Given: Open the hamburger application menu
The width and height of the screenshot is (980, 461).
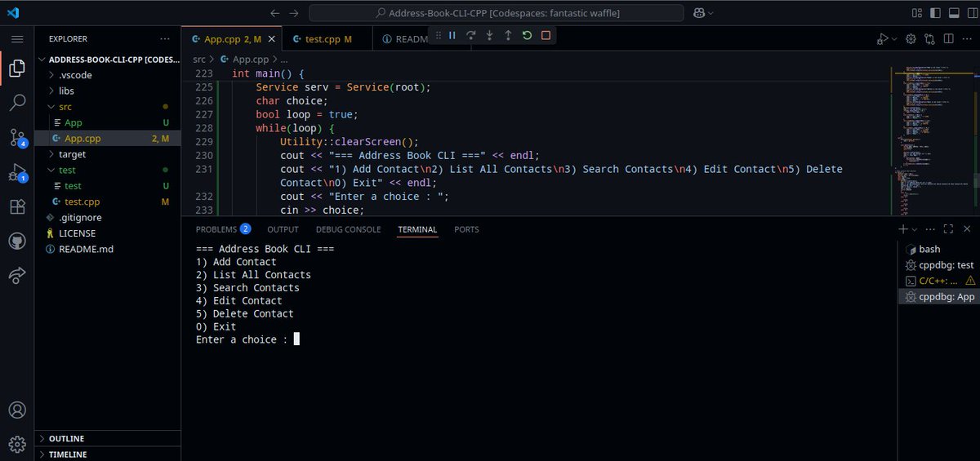Looking at the screenshot, I should [x=17, y=38].
